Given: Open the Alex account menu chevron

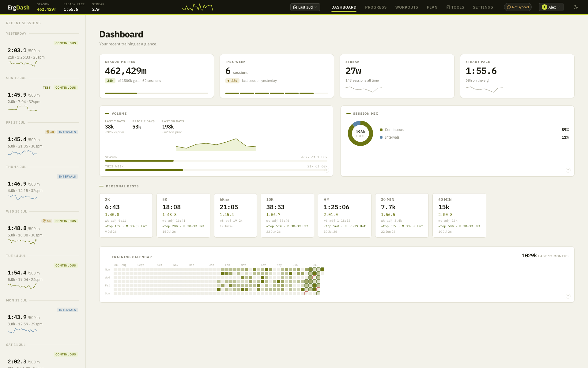Looking at the screenshot, I should point(559,7).
